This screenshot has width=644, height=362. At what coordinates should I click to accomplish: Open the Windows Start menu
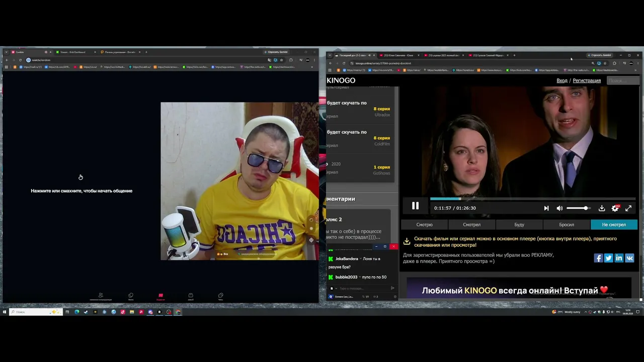pos(5,312)
